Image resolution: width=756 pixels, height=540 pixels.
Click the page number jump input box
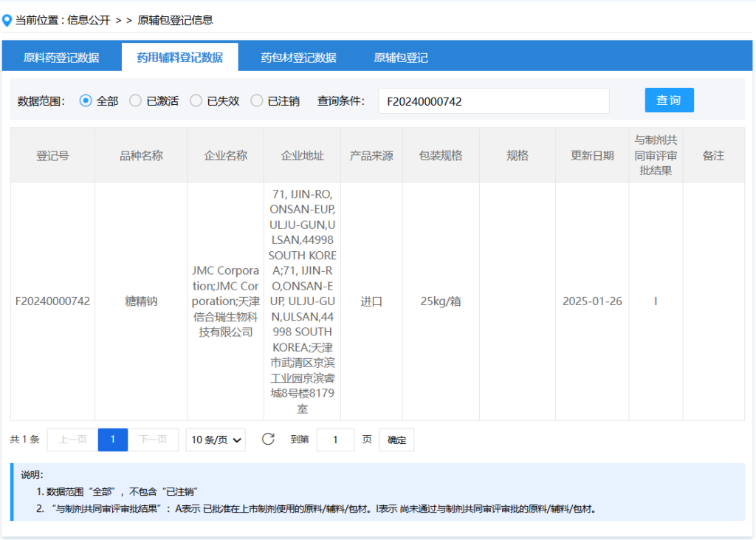(335, 440)
